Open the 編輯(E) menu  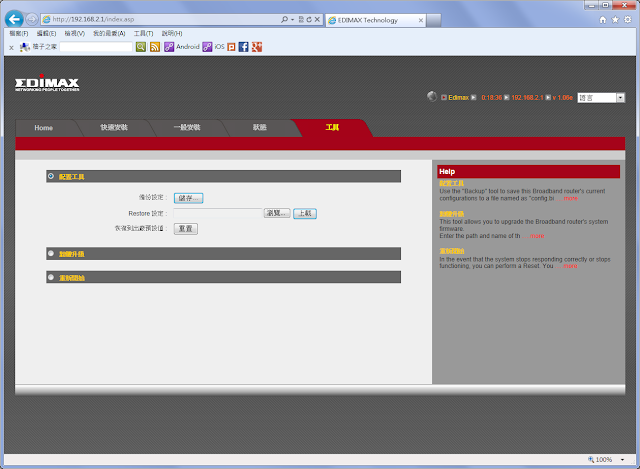pos(46,33)
